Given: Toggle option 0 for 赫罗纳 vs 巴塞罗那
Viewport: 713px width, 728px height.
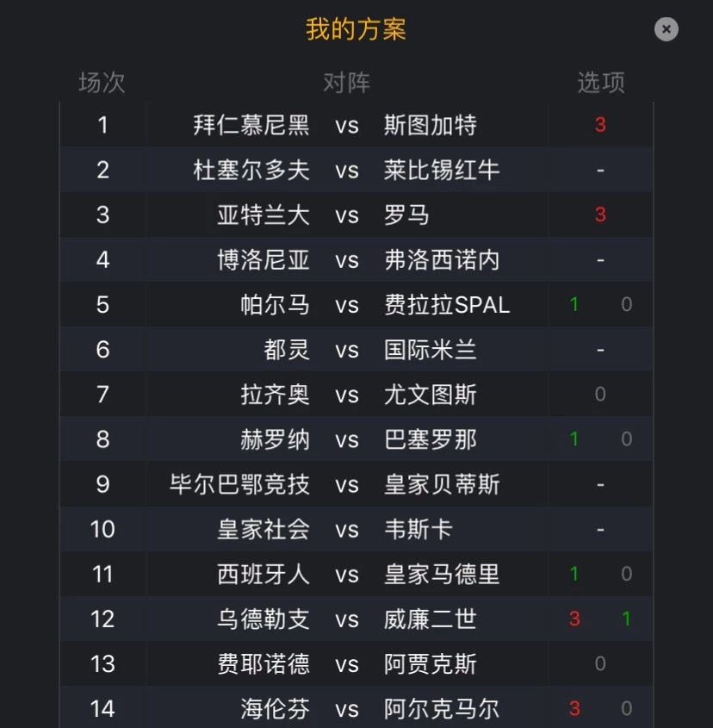Looking at the screenshot, I should [626, 439].
